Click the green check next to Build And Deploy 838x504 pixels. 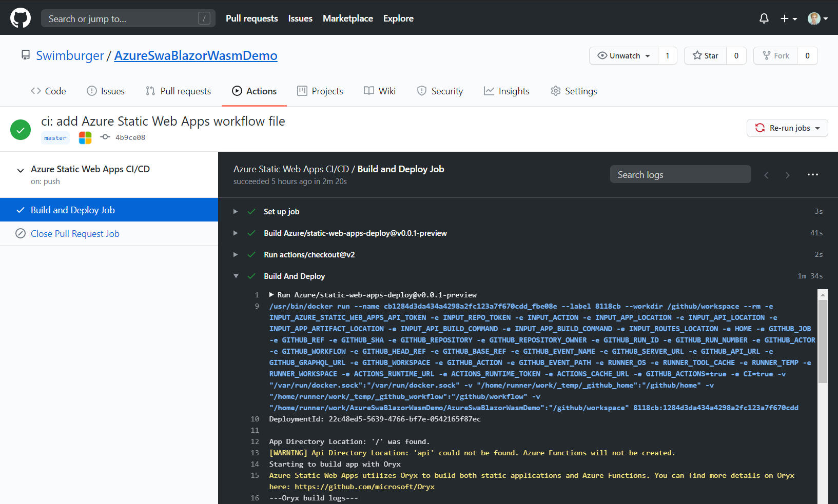tap(251, 276)
